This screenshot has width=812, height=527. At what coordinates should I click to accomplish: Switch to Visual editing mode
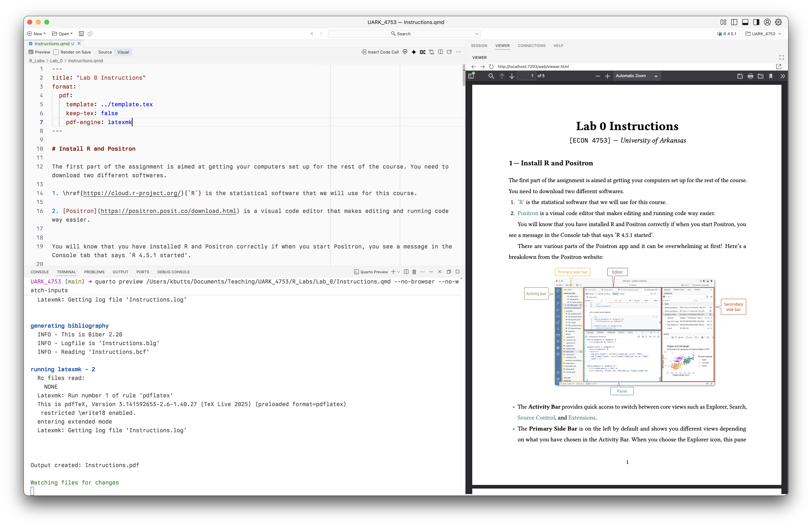123,52
